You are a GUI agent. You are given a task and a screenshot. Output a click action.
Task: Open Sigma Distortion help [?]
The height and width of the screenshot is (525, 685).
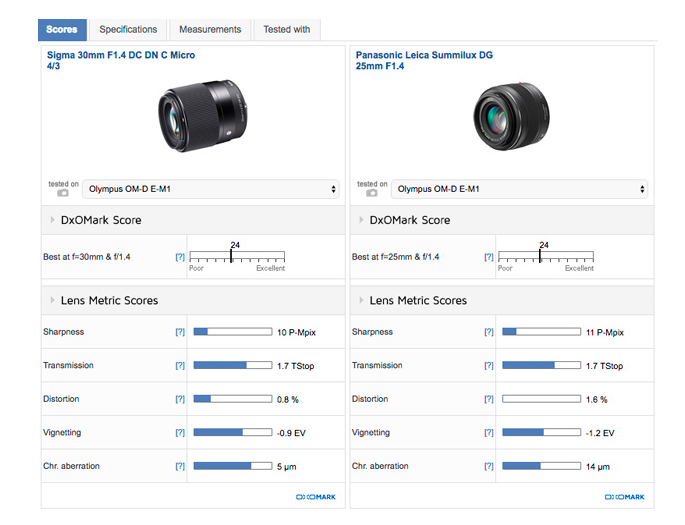[x=180, y=399]
